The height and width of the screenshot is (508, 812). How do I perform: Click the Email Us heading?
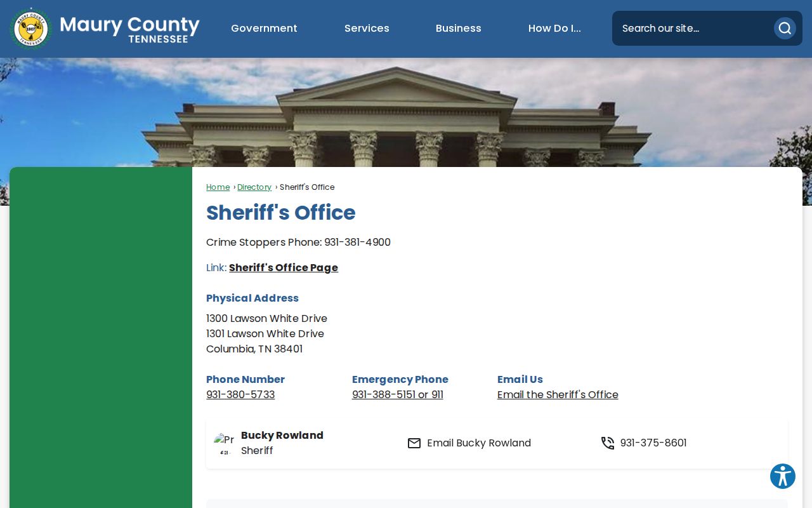tap(520, 380)
